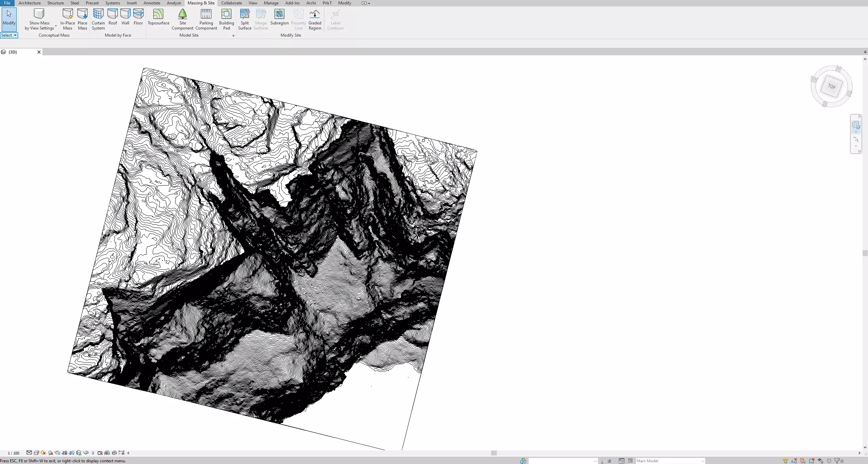Viewport: 868px width, 464px height.
Task: Toggle sun path off/on in view bar
Action: 43,453
